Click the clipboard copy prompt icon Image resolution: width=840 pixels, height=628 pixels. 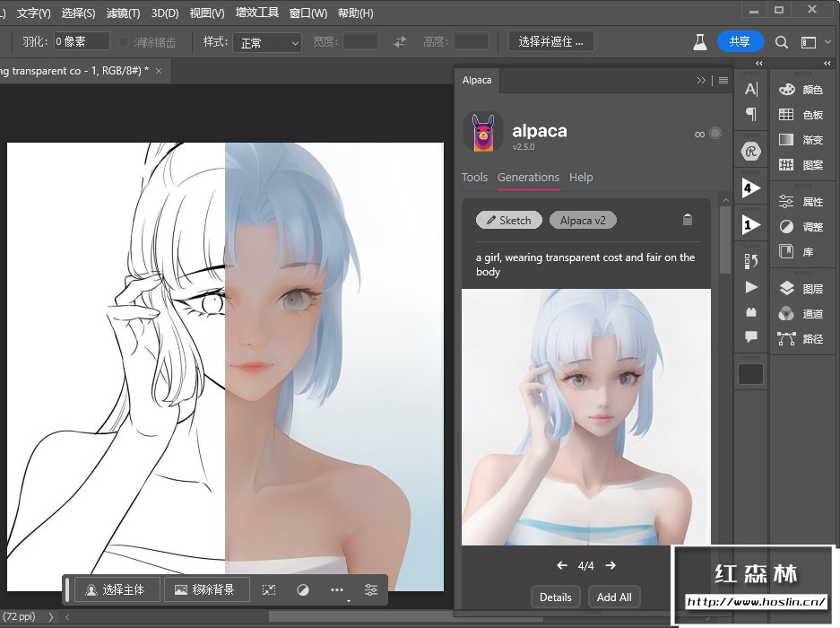688,219
